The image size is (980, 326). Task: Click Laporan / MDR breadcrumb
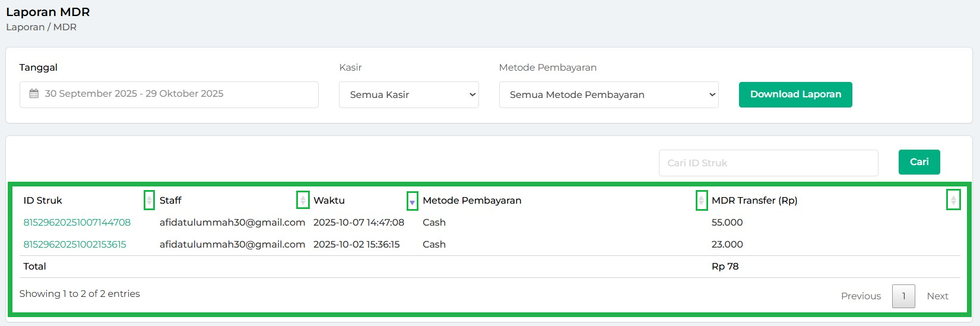click(41, 27)
